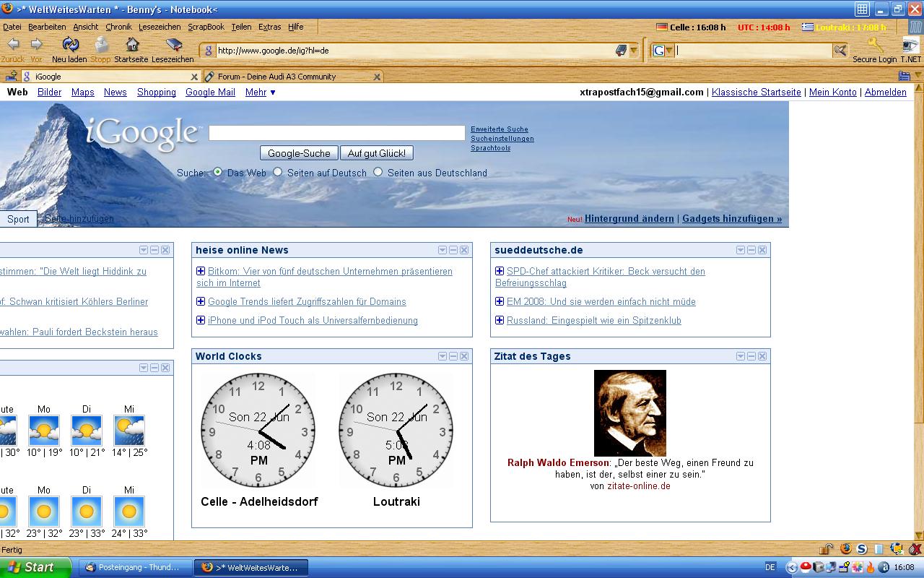The width and height of the screenshot is (924, 578).
Task: Open the 'Mehr' dropdown in Google bar
Action: 261,92
